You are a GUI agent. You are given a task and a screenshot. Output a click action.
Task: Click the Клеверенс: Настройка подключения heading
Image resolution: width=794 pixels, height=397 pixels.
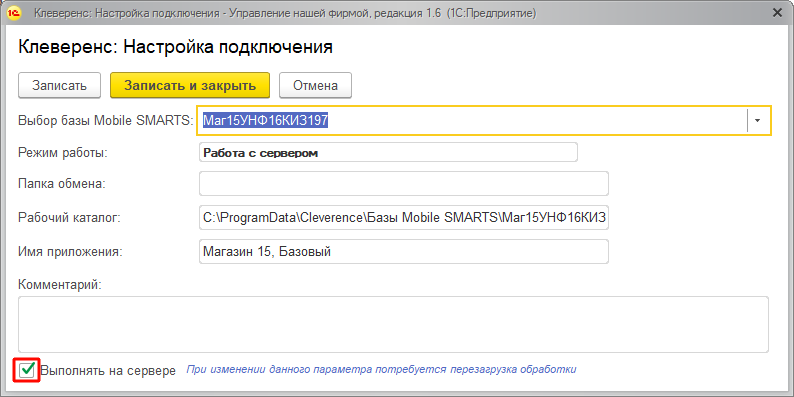pos(175,47)
